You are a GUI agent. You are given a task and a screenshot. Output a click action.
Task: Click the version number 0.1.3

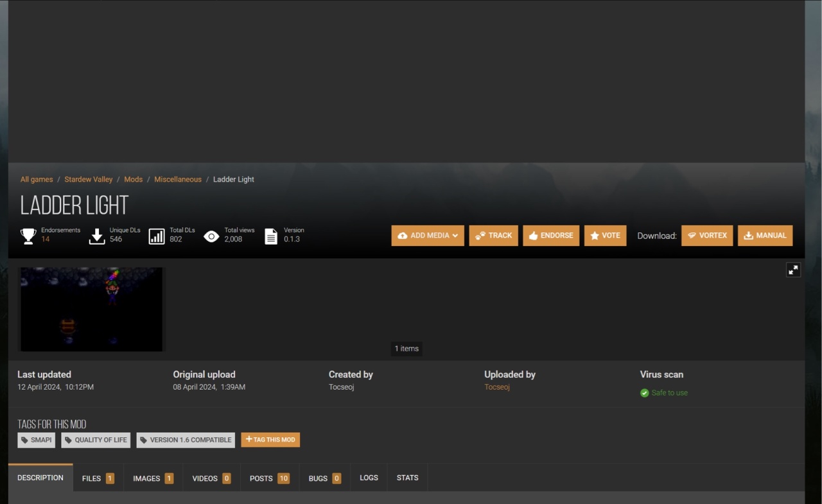pos(292,239)
